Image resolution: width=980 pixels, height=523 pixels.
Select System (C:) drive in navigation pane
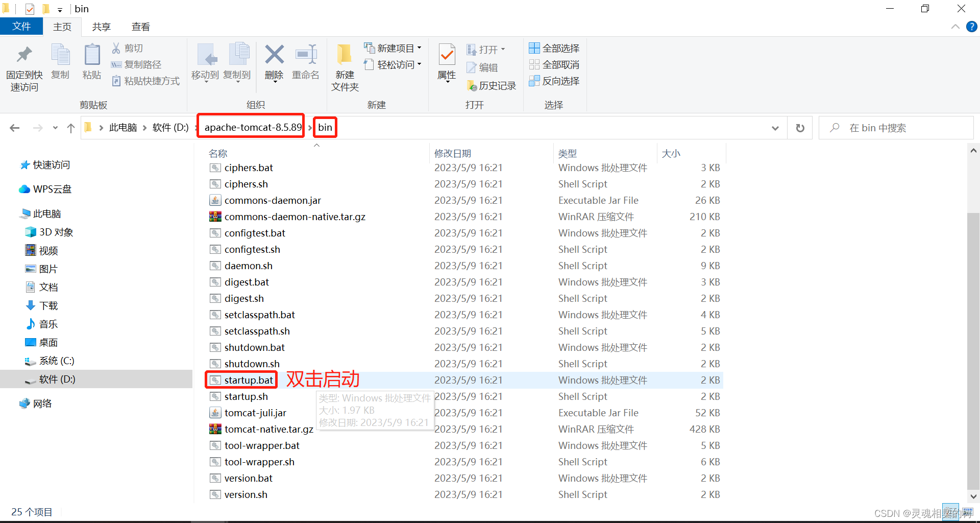click(50, 361)
